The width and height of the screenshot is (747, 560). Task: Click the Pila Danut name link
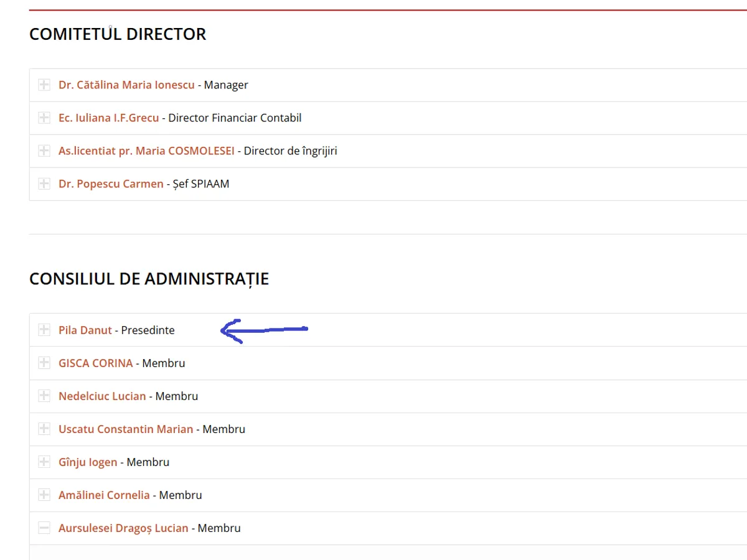[x=85, y=330]
